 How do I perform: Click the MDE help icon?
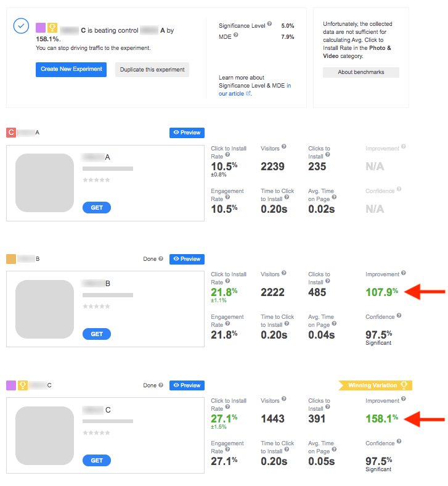[x=236, y=36]
